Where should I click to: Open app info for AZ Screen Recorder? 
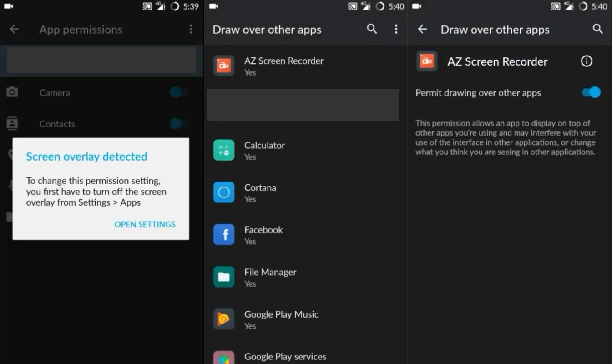587,61
